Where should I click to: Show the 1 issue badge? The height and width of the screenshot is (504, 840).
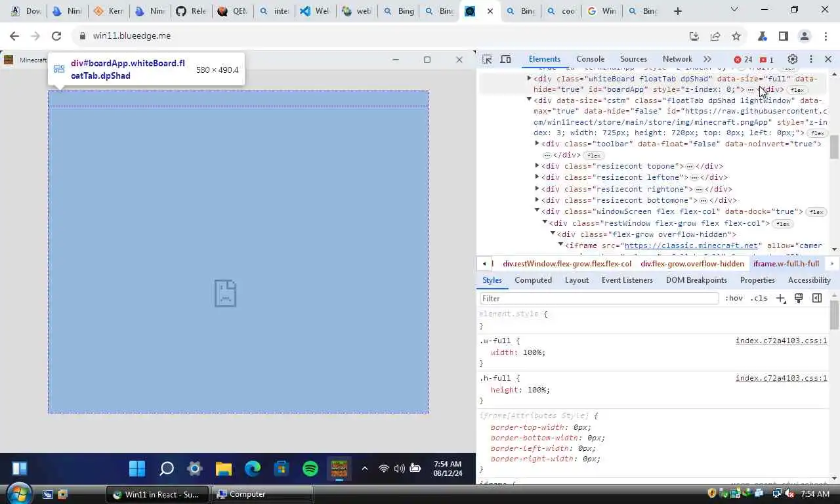click(x=766, y=60)
